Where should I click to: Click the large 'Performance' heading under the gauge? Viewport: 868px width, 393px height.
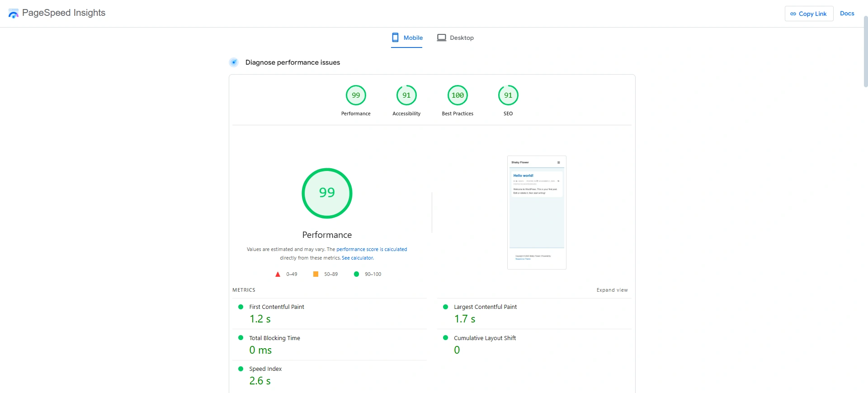327,235
